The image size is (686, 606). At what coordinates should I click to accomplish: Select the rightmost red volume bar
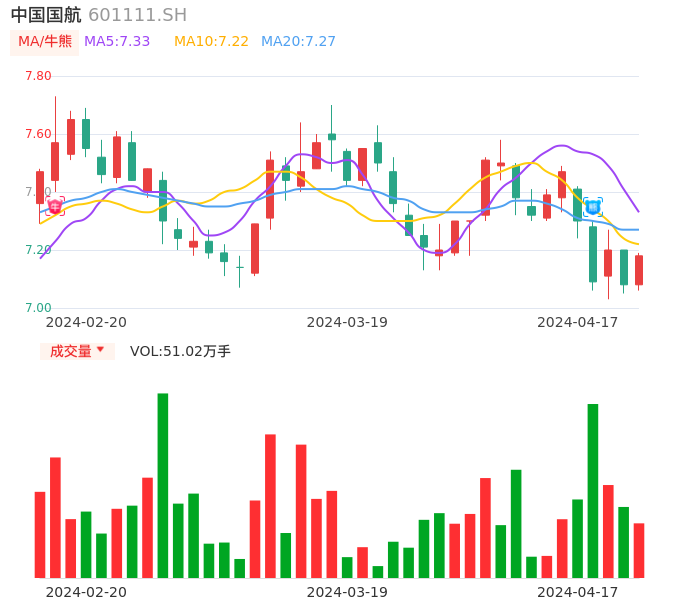(639, 550)
